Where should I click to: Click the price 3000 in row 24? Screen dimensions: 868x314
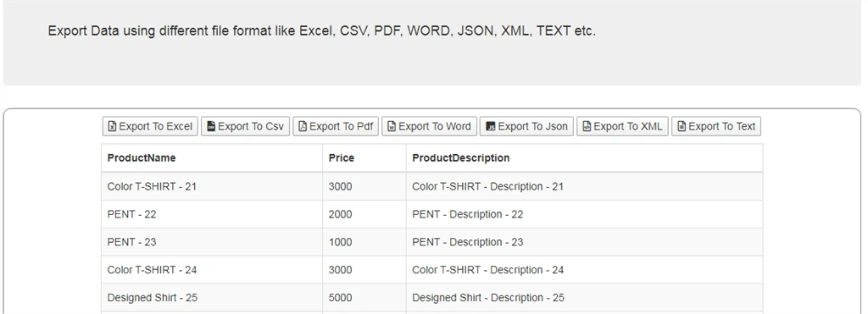(x=364, y=270)
